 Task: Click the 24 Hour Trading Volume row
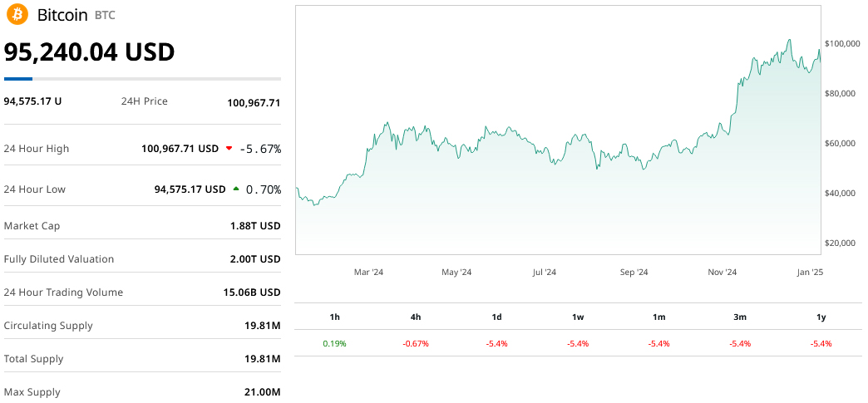(142, 292)
